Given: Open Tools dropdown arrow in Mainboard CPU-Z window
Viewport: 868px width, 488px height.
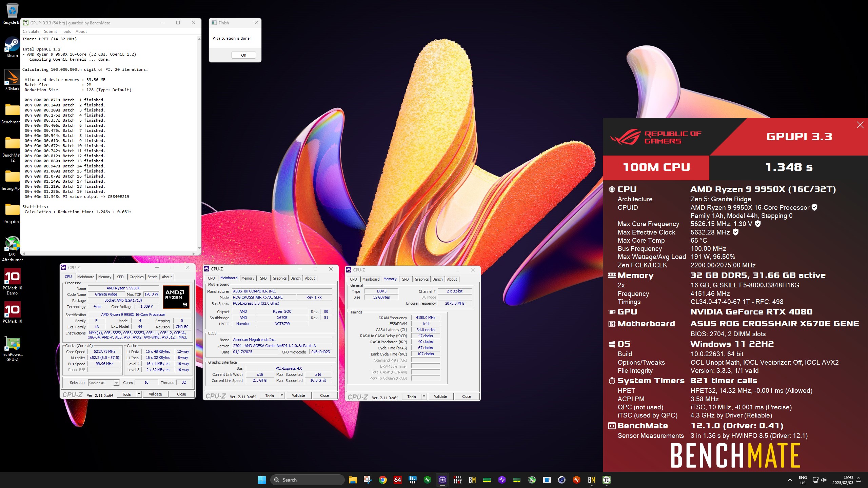Looking at the screenshot, I should click(x=282, y=395).
